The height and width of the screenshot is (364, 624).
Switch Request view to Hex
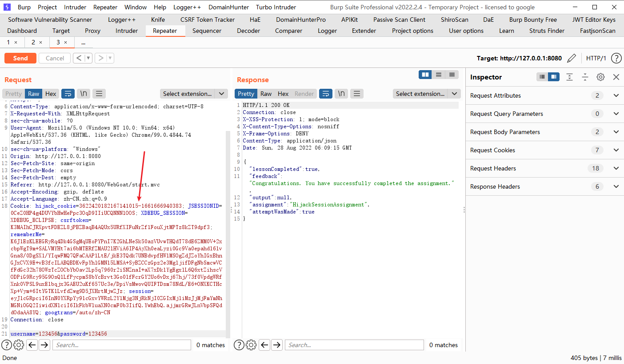click(x=51, y=94)
